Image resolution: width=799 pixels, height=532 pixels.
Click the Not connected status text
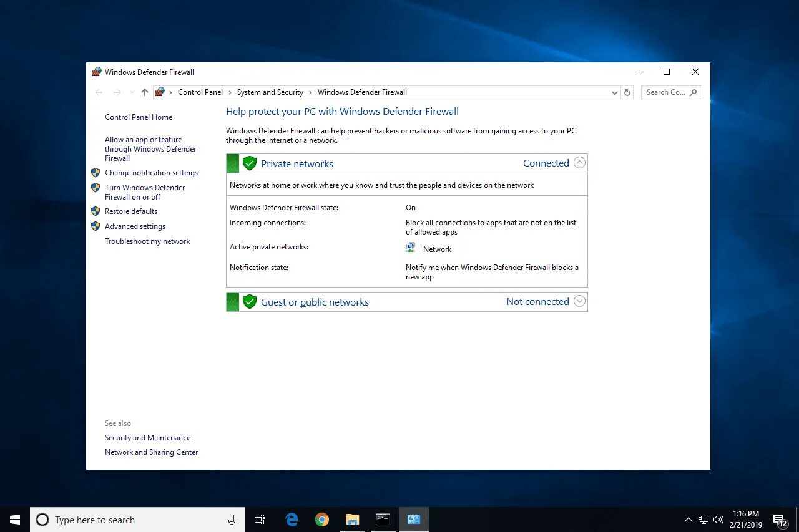(x=537, y=302)
